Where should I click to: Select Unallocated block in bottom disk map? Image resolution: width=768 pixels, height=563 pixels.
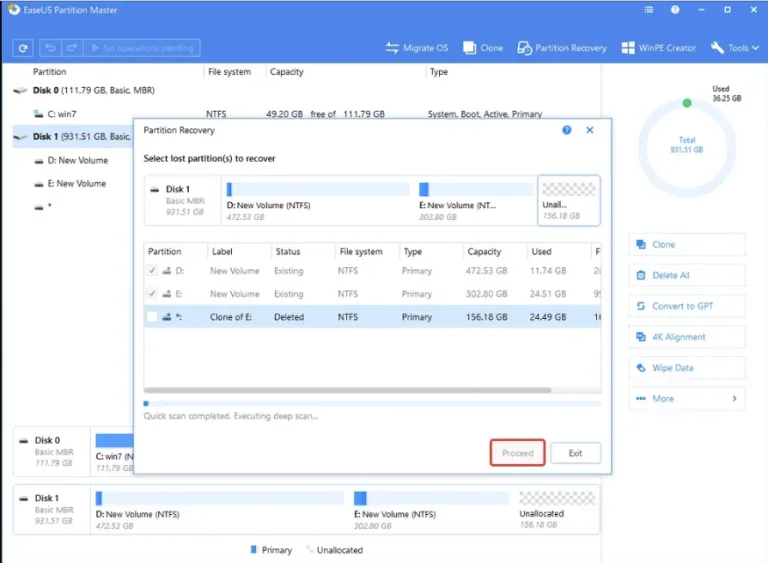tap(557, 510)
